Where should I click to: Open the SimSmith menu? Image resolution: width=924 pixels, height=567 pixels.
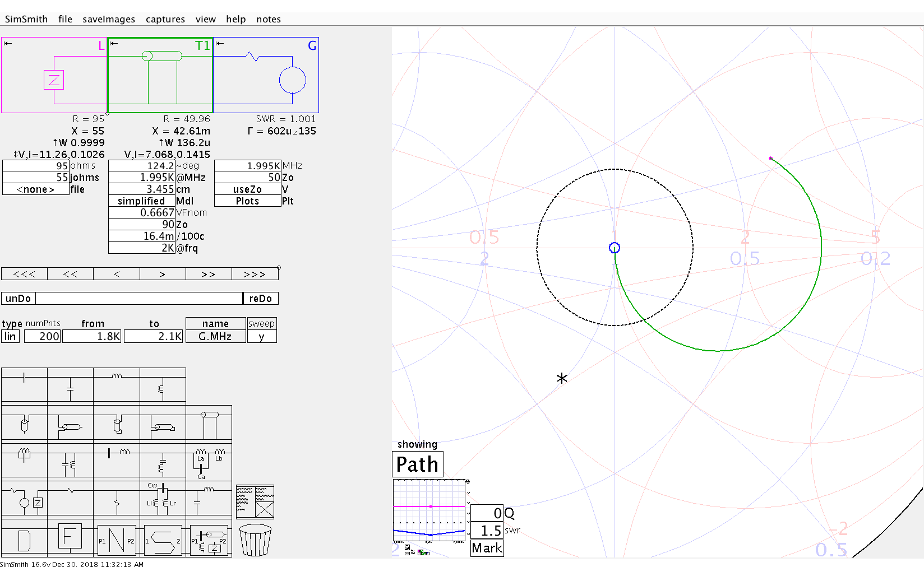point(26,19)
